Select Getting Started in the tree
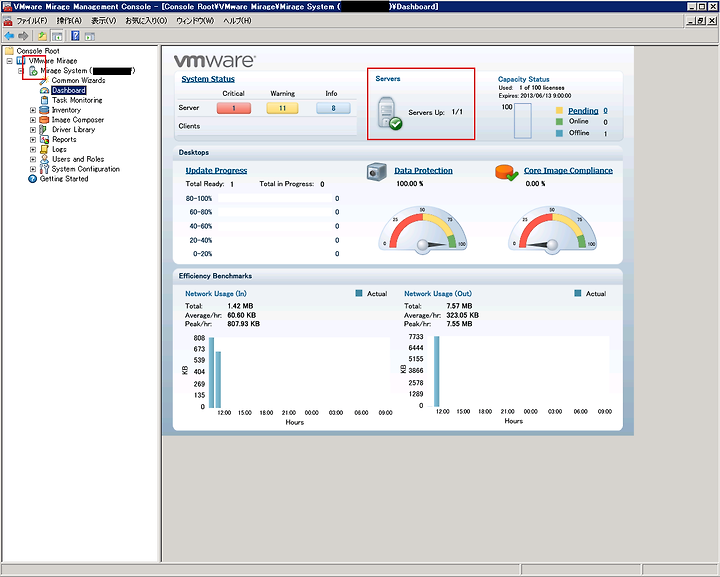 [64, 179]
